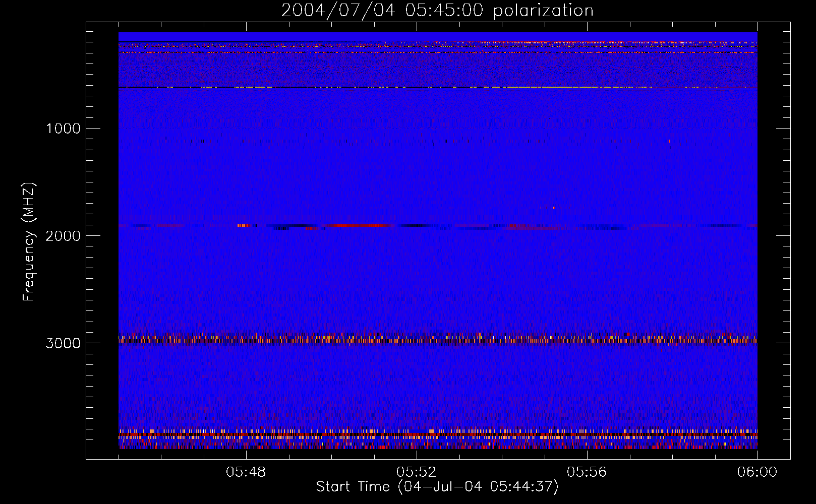Viewport: 816px width, 504px height.
Task: Click the 2000 frequency tick label
Action: (63, 236)
